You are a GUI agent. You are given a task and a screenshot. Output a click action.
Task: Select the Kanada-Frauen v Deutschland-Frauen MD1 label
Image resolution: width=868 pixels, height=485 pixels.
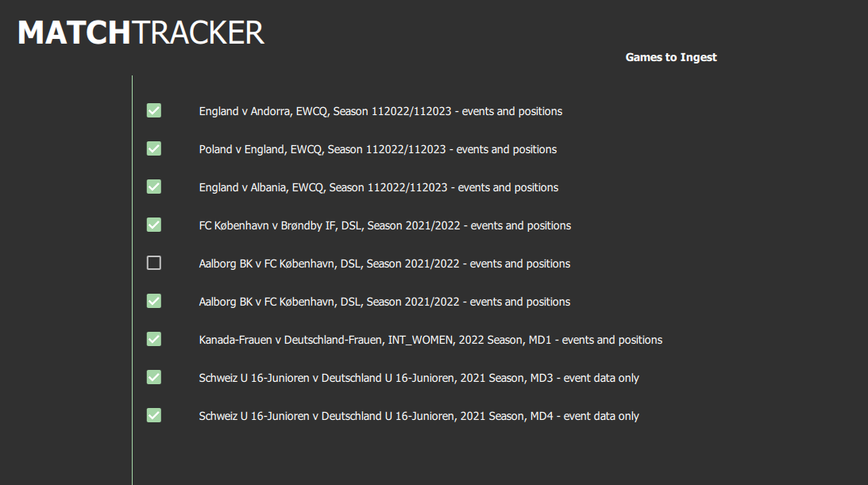430,340
